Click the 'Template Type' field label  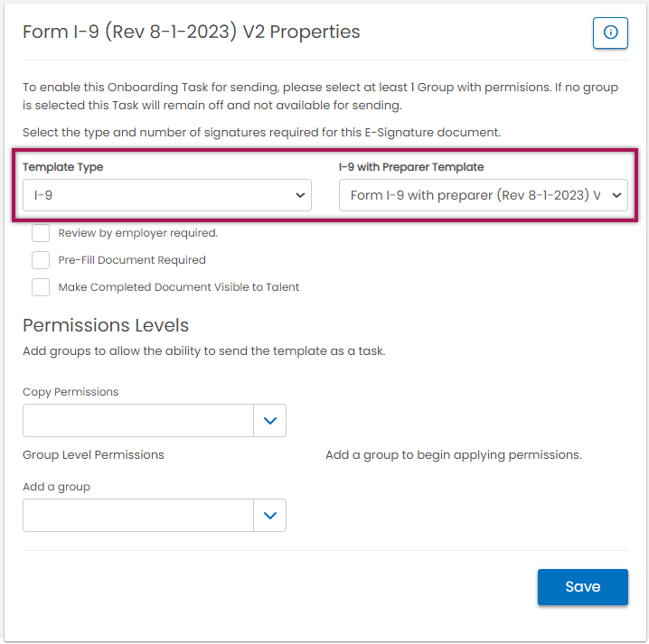coord(62,167)
